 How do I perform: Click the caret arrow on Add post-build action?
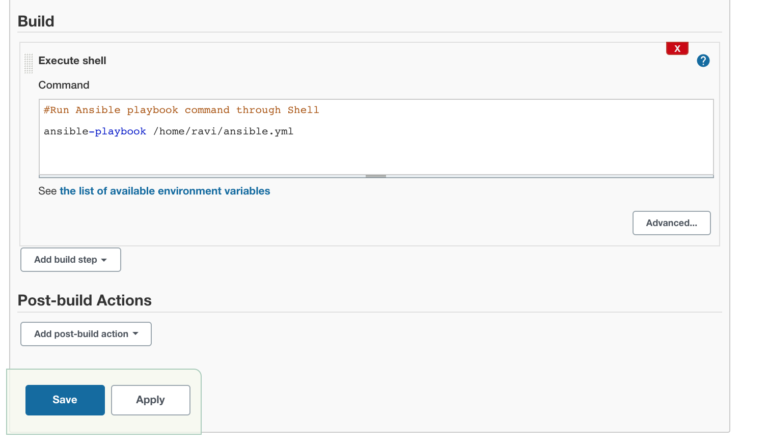tap(135, 334)
